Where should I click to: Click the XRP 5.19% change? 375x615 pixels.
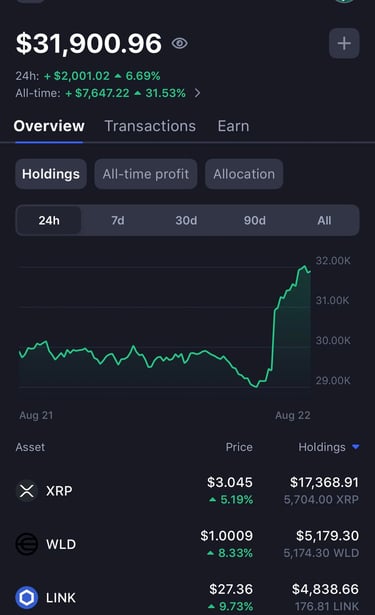pos(231,500)
